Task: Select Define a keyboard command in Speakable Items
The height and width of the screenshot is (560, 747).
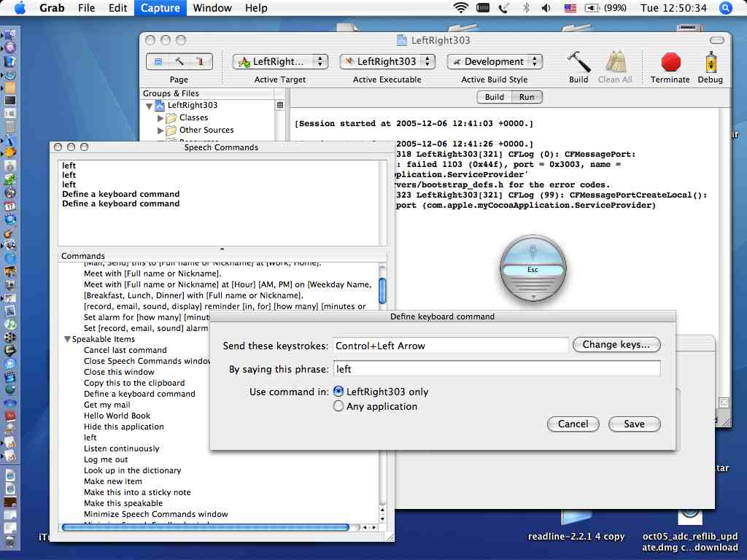Action: click(x=139, y=394)
